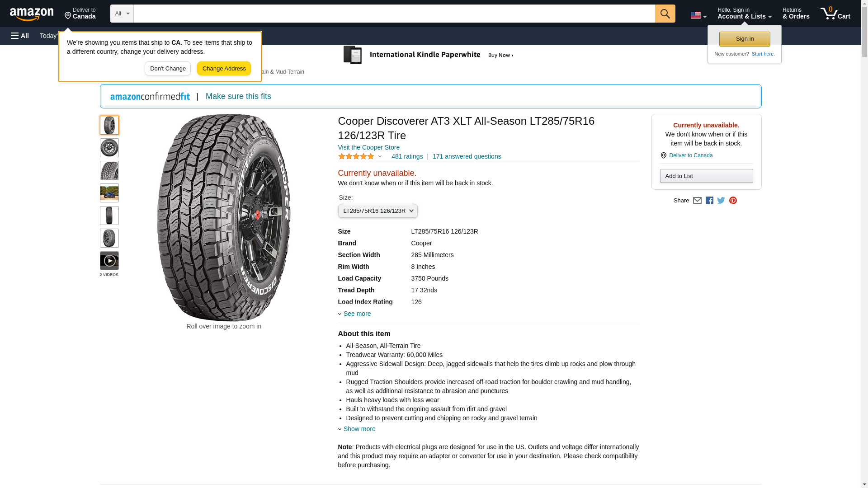The height and width of the screenshot is (488, 868).
Task: Open the All hamburger menu
Action: click(20, 36)
